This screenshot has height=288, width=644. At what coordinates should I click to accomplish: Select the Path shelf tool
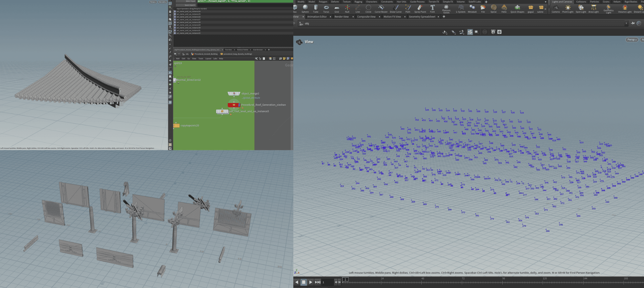[408, 9]
